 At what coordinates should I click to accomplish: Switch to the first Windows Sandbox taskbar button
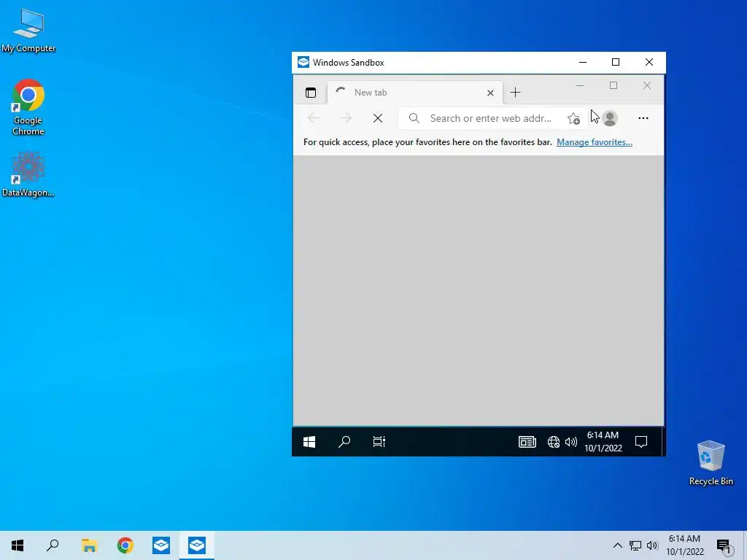pyautogui.click(x=161, y=545)
